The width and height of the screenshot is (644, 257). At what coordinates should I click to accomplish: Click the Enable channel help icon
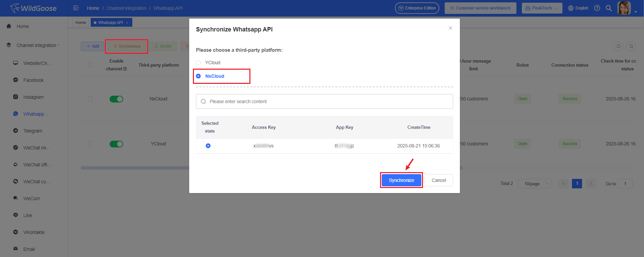pyautogui.click(x=125, y=69)
